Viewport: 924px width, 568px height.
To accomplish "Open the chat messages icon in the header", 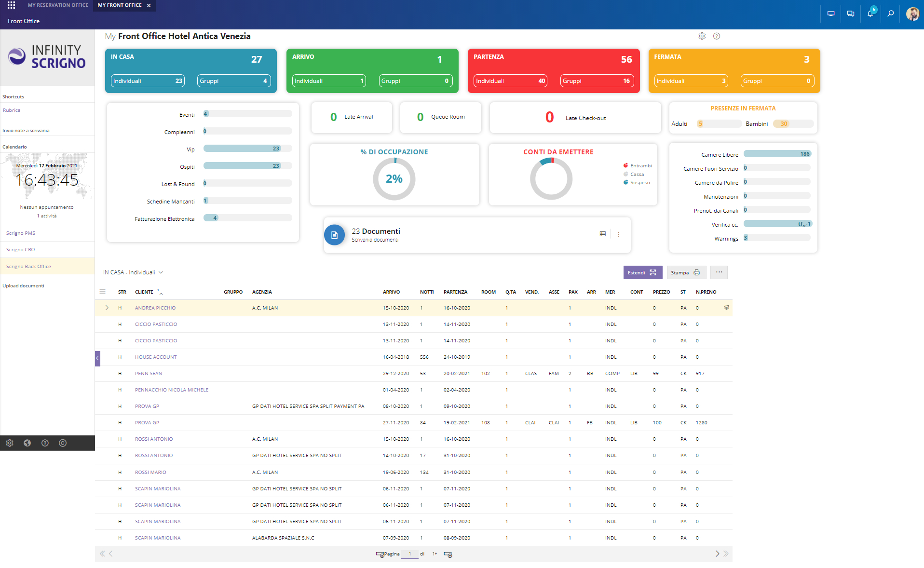I will click(850, 14).
